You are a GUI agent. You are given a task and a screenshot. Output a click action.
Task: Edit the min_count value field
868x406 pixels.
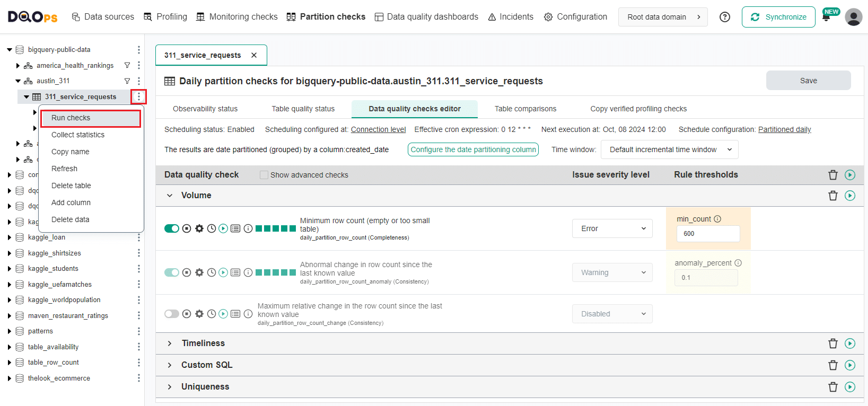708,234
